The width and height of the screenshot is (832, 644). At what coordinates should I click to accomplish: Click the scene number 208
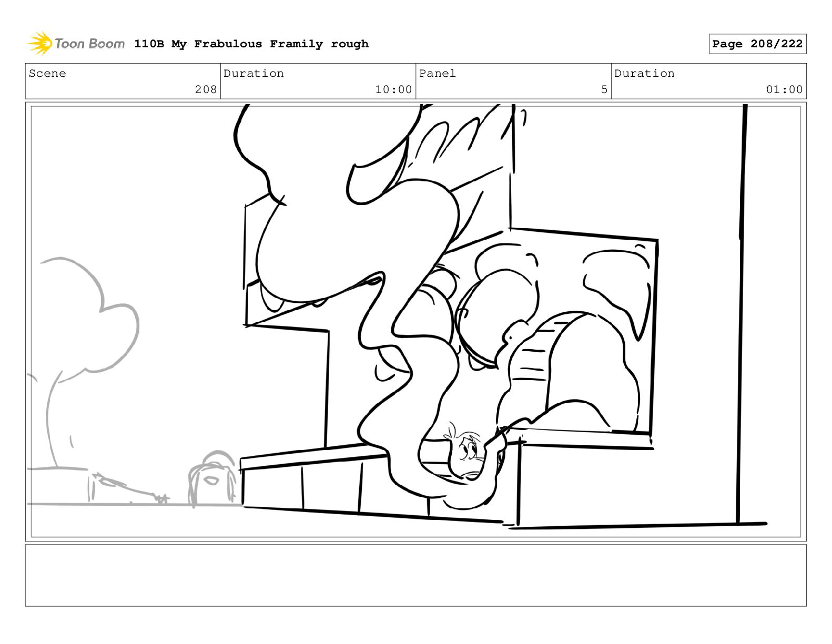point(206,90)
